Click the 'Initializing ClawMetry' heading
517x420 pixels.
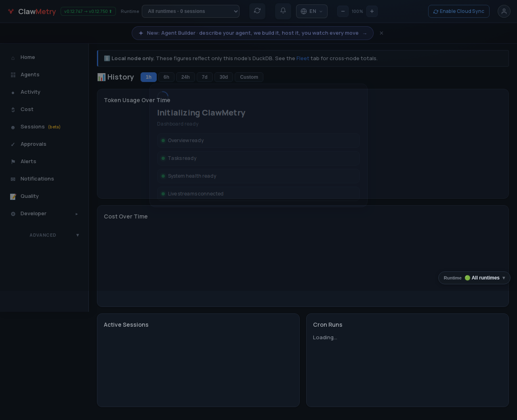201,113
